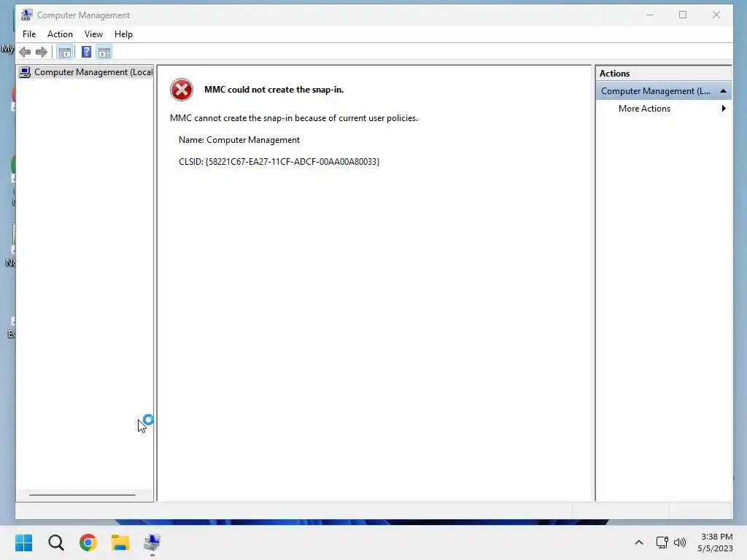This screenshot has width=747, height=560.
Task: Open the View menu
Action: (x=93, y=34)
